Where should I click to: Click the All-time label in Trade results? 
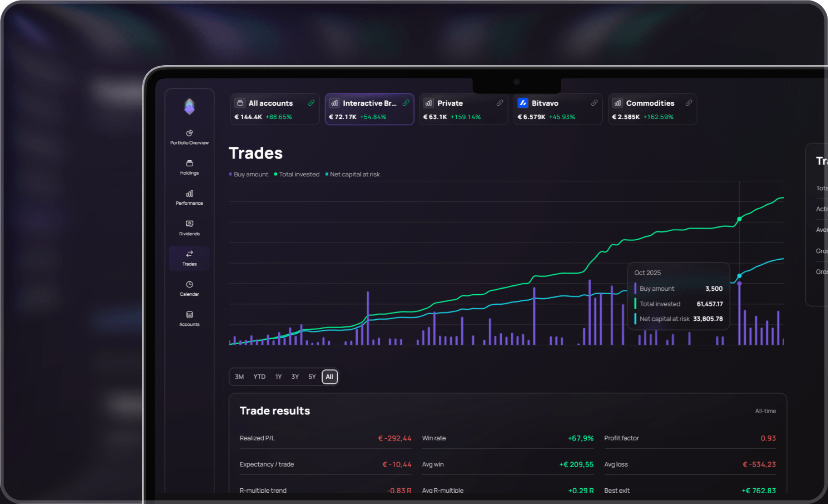tap(765, 411)
